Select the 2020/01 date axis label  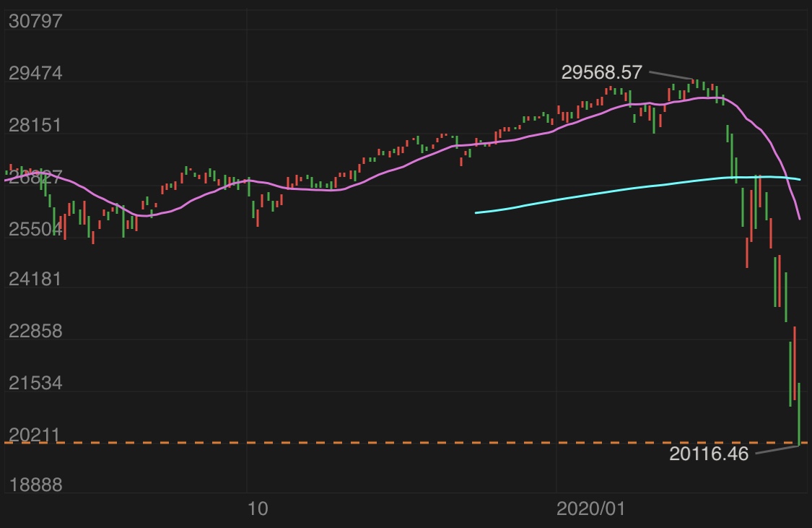point(590,508)
